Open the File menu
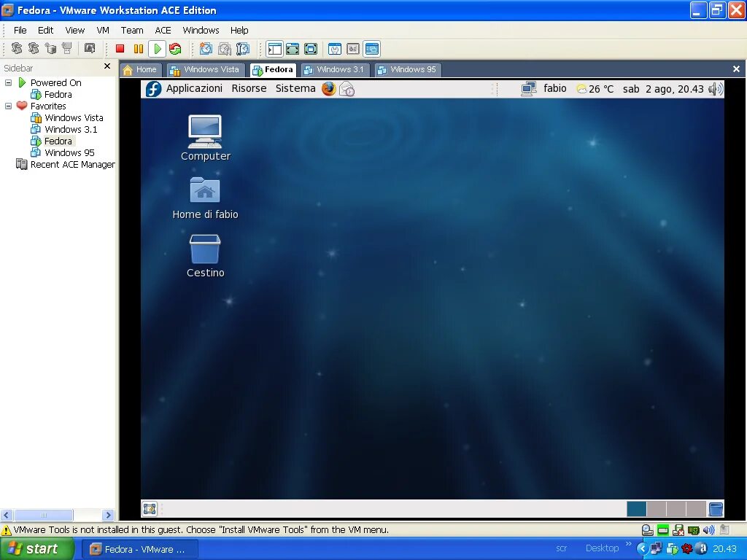747x560 pixels. (x=20, y=30)
